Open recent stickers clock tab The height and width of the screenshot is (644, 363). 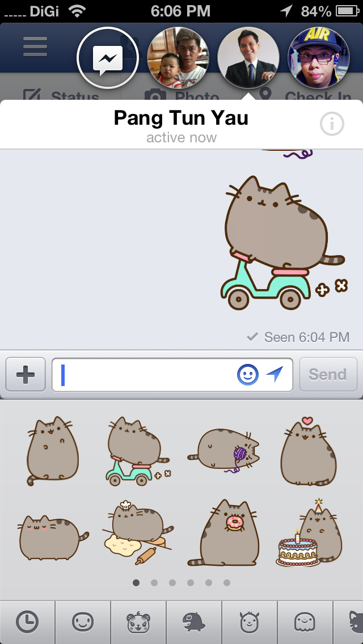point(27,622)
